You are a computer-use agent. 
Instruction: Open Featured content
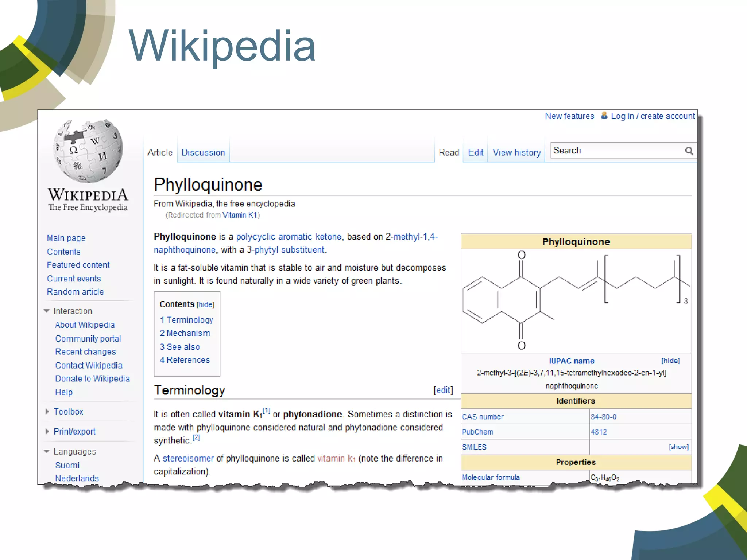78,265
